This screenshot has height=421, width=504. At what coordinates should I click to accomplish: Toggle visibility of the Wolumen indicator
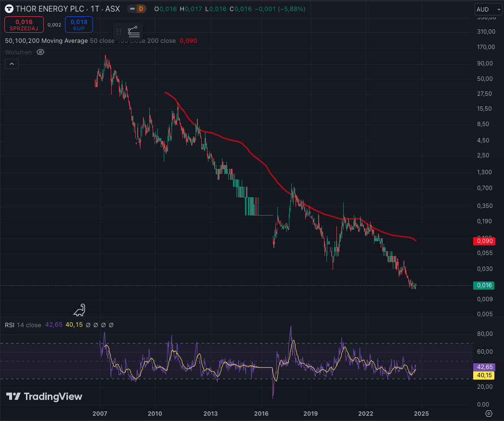click(x=40, y=52)
